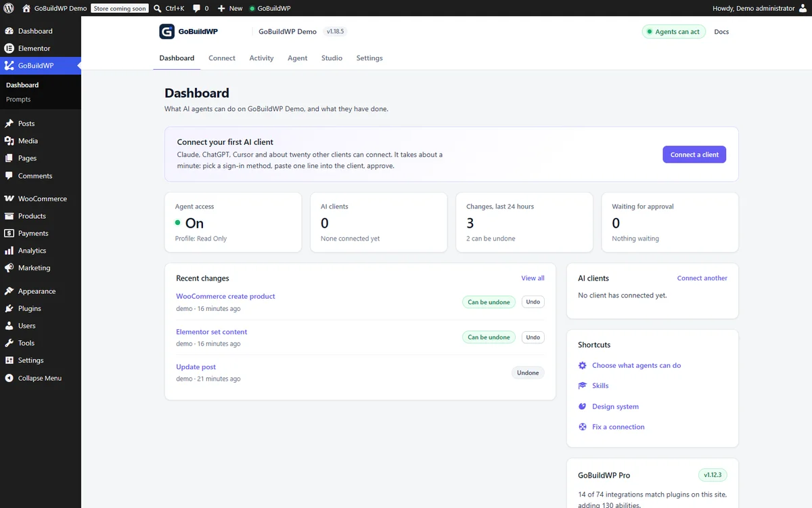Click the Changes, last 24 hours card

pos(524,222)
